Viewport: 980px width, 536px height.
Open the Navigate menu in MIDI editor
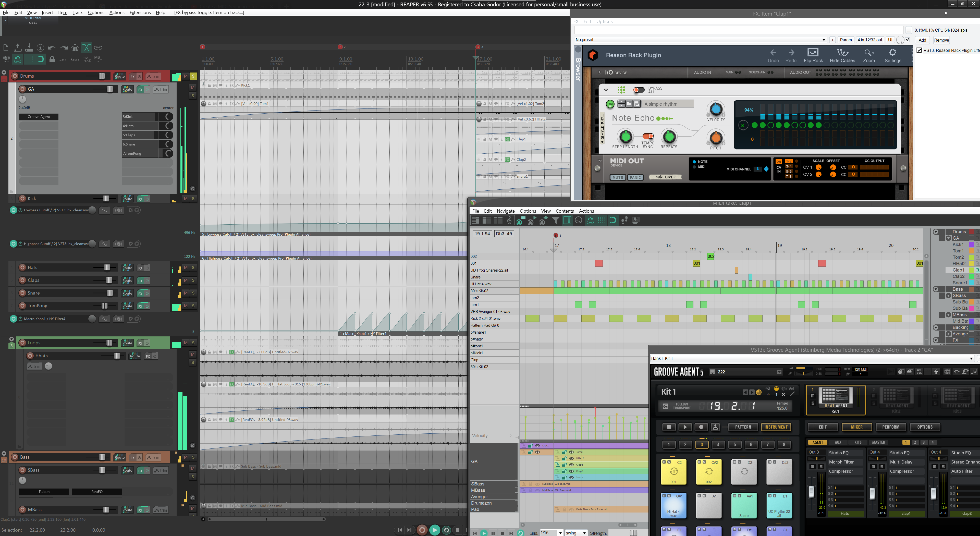point(506,211)
